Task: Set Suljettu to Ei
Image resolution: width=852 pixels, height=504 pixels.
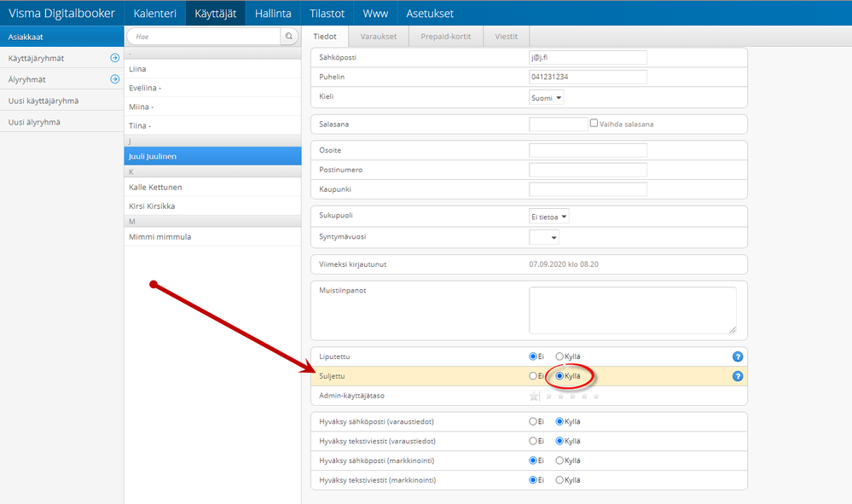Action: 532,376
